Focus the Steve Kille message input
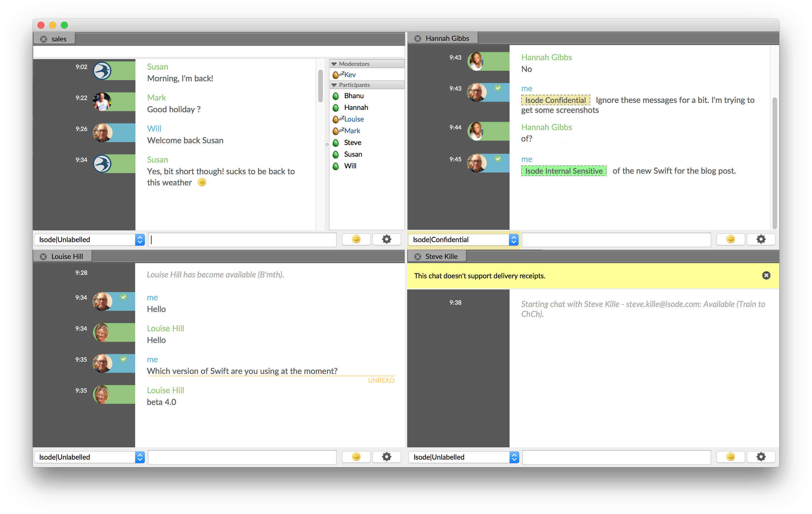This screenshot has height=514, width=812. (616, 457)
